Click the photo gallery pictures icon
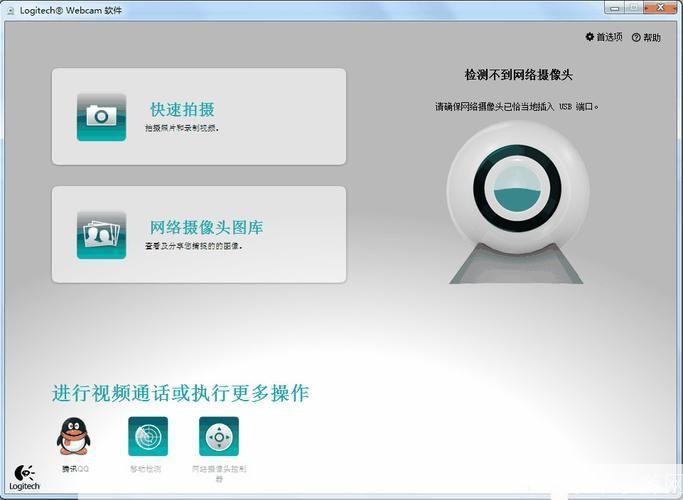 101,234
